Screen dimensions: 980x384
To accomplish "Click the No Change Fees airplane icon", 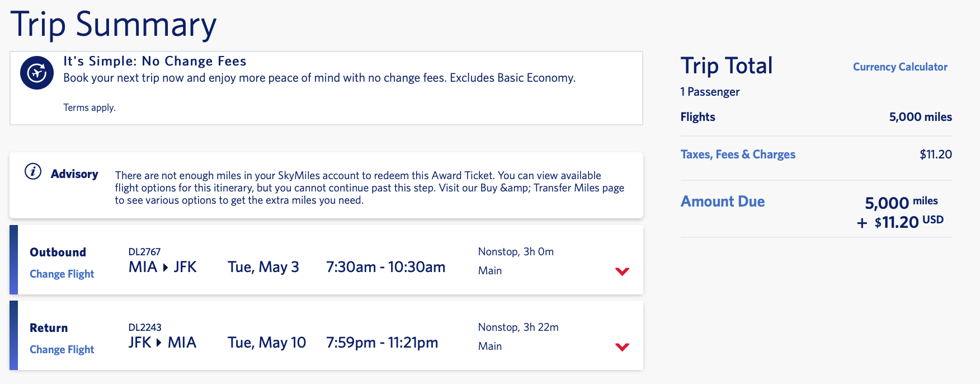I will (x=37, y=73).
